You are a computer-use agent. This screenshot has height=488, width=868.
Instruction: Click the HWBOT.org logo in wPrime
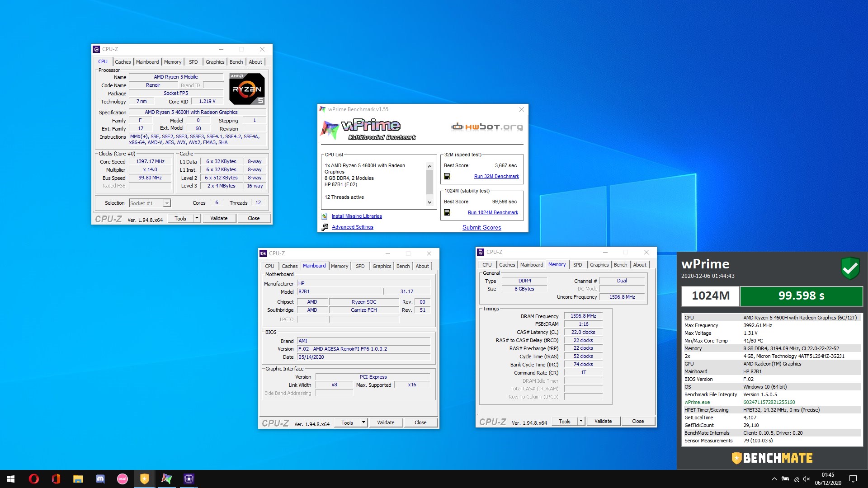tap(487, 127)
